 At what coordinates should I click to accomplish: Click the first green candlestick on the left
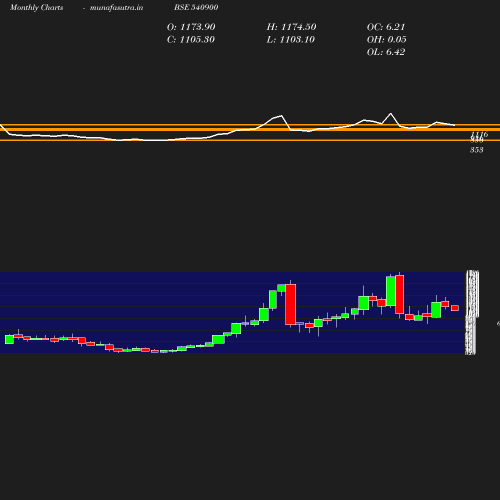pyautogui.click(x=9, y=339)
